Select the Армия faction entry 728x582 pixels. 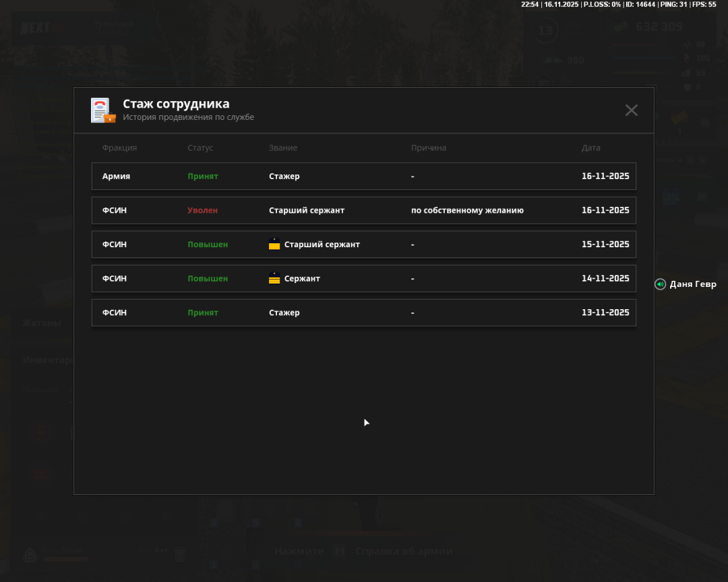click(116, 176)
